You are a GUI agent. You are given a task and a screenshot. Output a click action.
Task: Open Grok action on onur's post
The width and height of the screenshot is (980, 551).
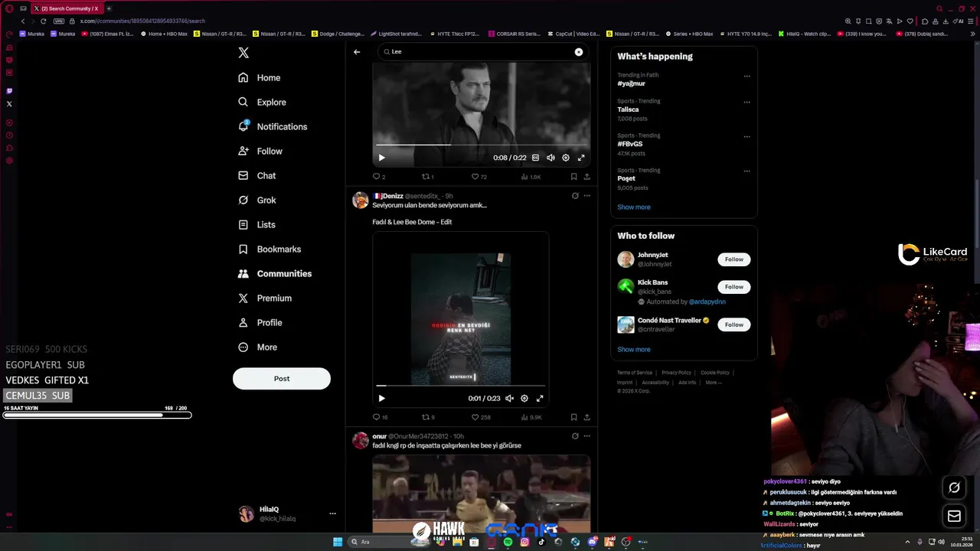click(x=575, y=436)
